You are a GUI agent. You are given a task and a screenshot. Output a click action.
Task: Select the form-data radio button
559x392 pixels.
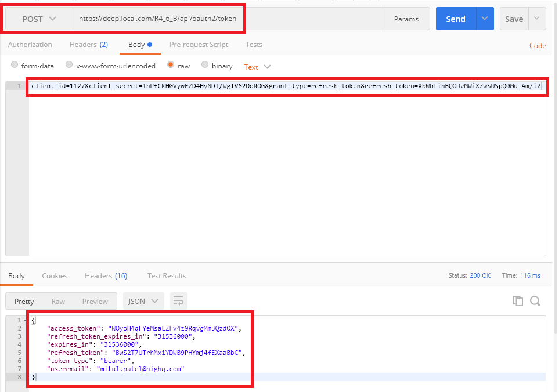tap(16, 66)
